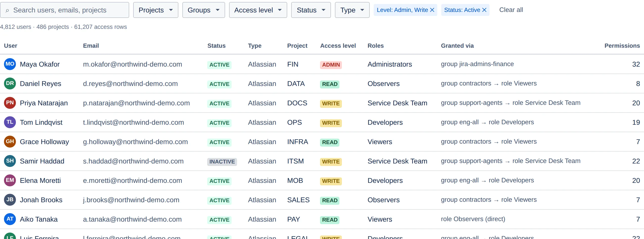This screenshot has width=644, height=239.
Task: Click email a.tanaka@northwind-demo.com
Action: pos(132,219)
